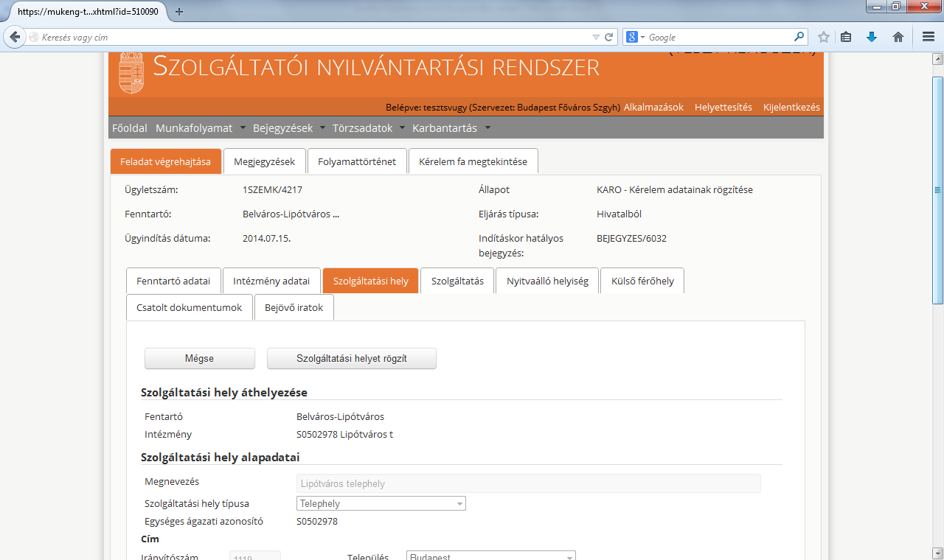Click the Mégse button
The image size is (944, 560).
(199, 358)
